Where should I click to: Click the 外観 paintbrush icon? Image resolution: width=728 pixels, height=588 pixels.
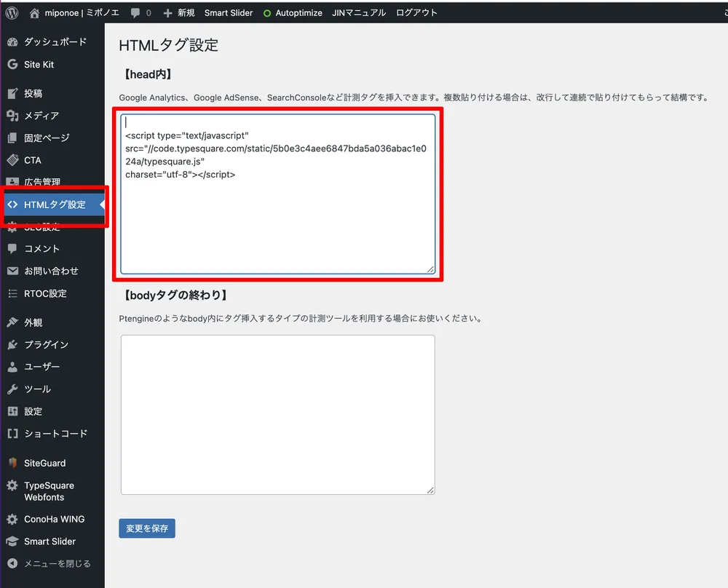coord(12,322)
